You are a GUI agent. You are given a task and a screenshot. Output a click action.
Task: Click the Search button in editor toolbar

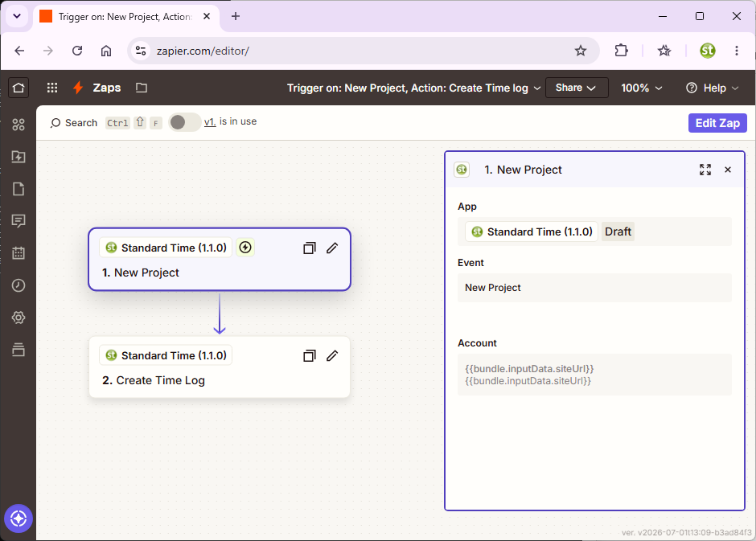(74, 123)
